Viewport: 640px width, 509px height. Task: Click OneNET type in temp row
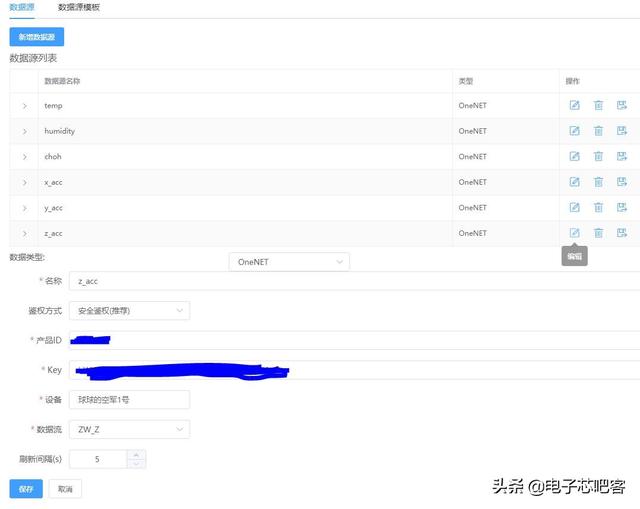tap(472, 106)
